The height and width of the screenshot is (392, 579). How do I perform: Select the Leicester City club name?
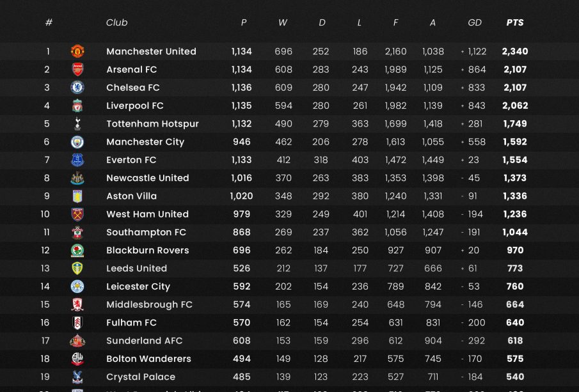pyautogui.click(x=138, y=286)
